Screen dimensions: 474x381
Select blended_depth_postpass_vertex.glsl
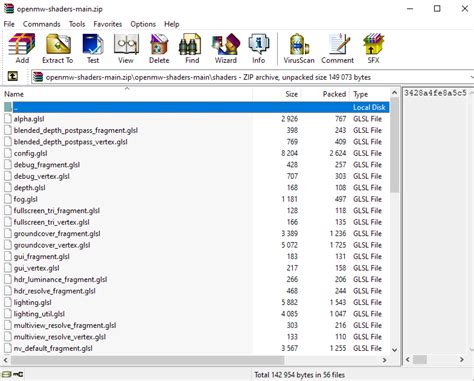197,142
